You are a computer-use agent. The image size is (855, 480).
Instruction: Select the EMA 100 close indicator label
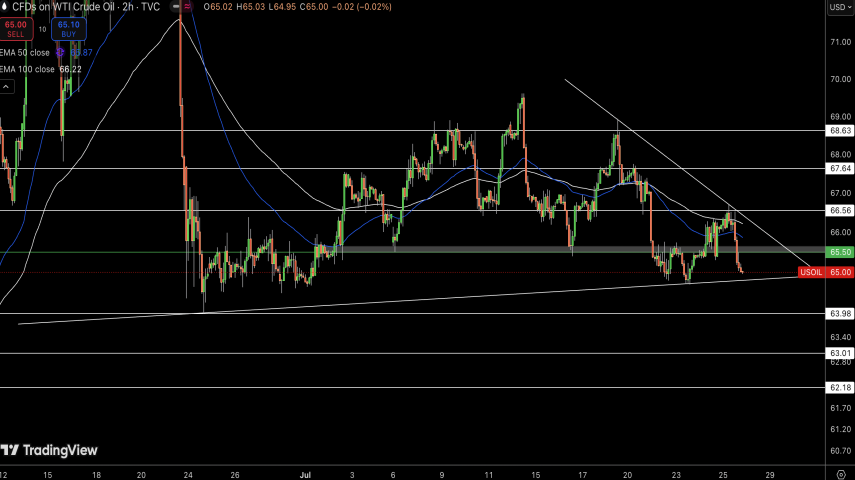[x=27, y=69]
